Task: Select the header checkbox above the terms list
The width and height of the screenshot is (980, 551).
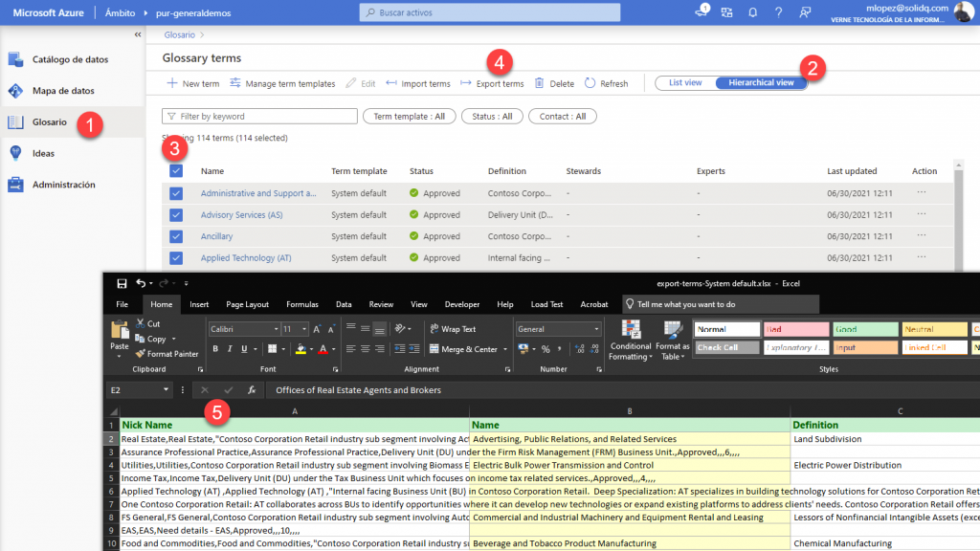Action: pyautogui.click(x=175, y=170)
